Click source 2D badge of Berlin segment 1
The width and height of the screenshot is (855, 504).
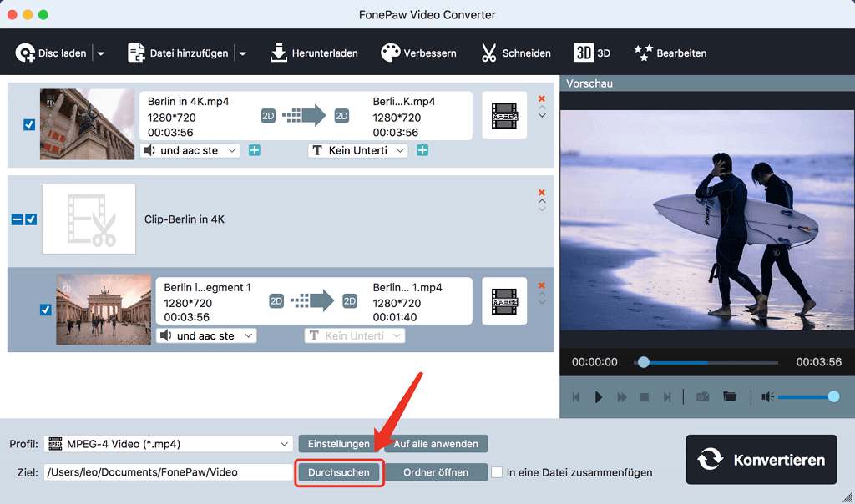click(x=276, y=301)
